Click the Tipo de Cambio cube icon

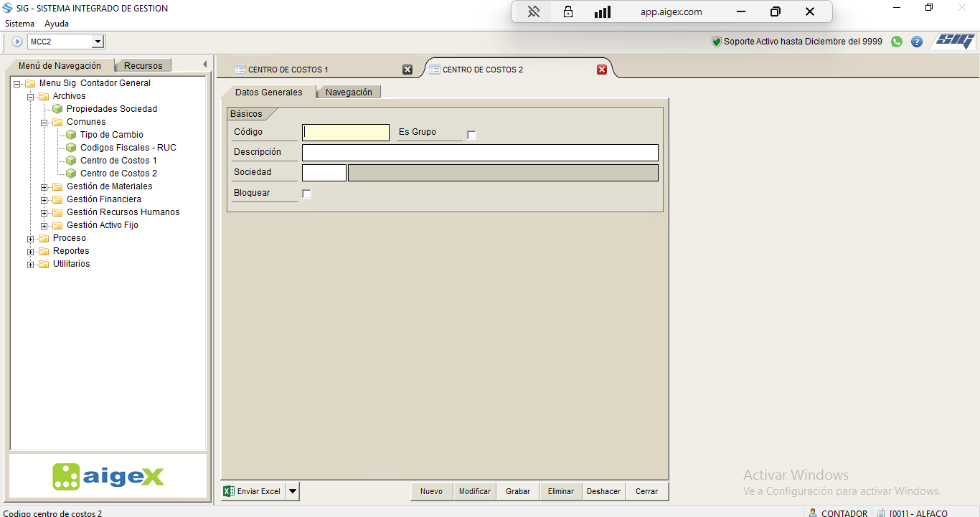pyautogui.click(x=71, y=135)
